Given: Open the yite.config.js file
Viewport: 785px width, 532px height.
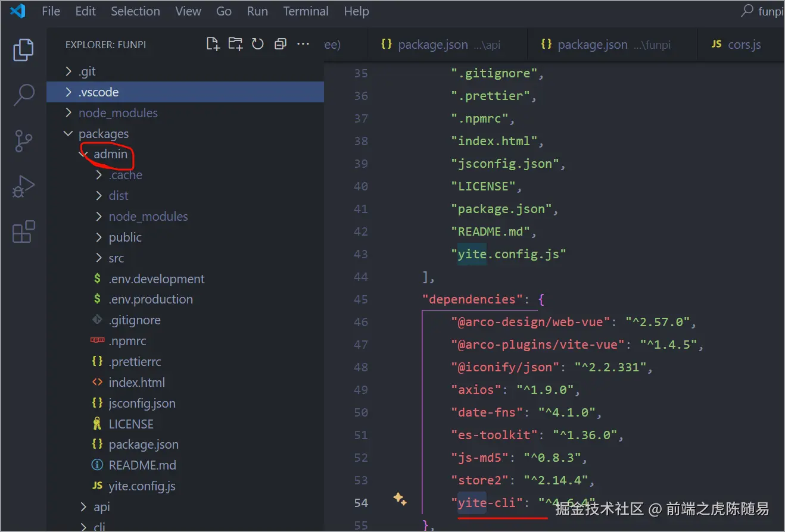Looking at the screenshot, I should click(142, 486).
